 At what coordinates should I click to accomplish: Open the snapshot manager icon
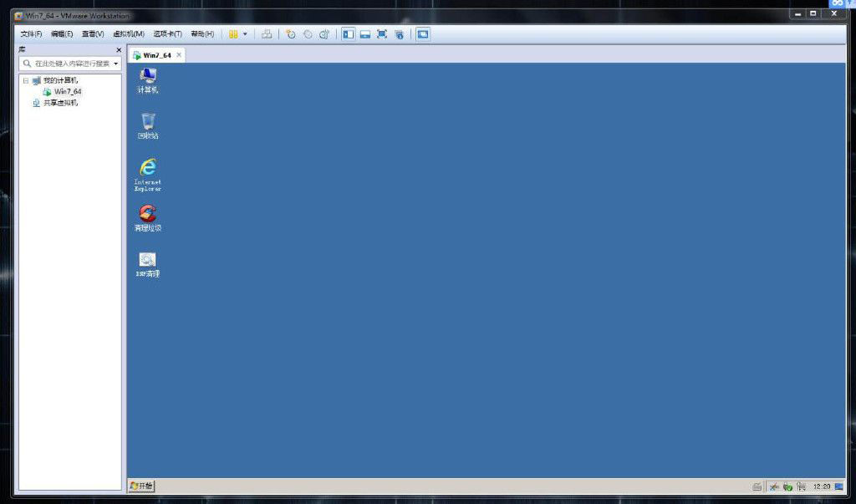(324, 34)
